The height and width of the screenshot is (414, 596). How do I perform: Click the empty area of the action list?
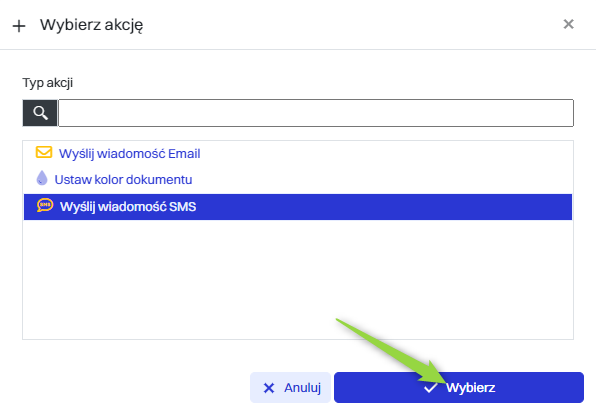pos(298,279)
